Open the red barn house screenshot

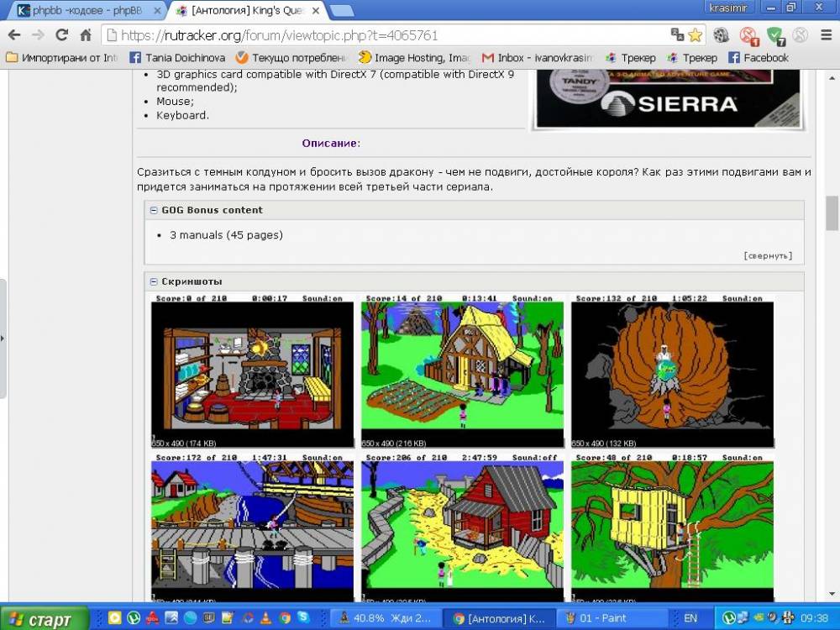462,528
